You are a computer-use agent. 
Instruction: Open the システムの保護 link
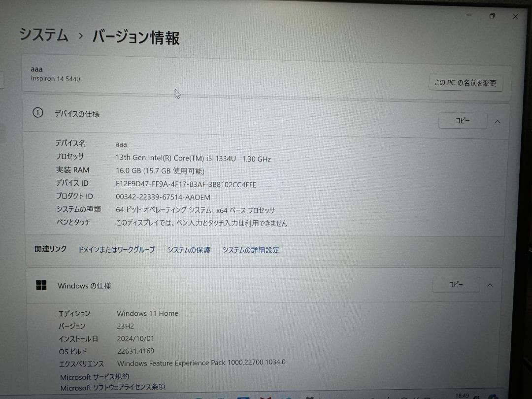pyautogui.click(x=189, y=250)
